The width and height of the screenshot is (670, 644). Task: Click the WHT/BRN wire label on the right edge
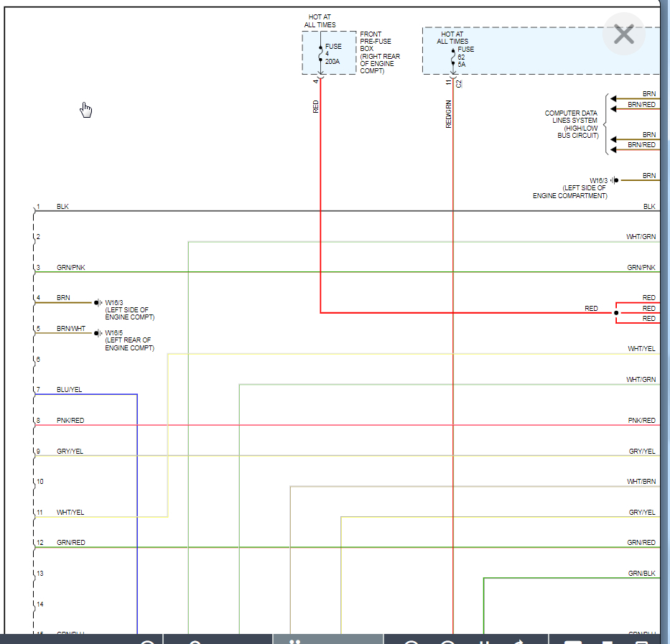tap(641, 482)
